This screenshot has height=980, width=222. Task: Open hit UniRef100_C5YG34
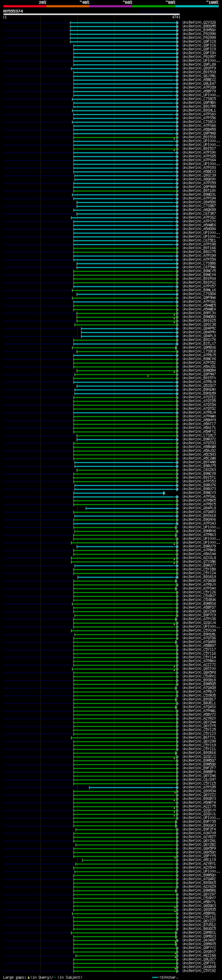coord(199,631)
